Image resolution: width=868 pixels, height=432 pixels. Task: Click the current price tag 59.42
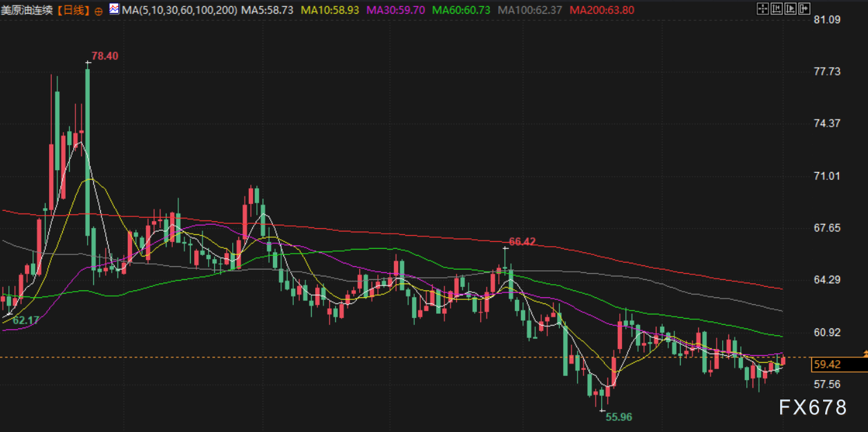(x=827, y=364)
